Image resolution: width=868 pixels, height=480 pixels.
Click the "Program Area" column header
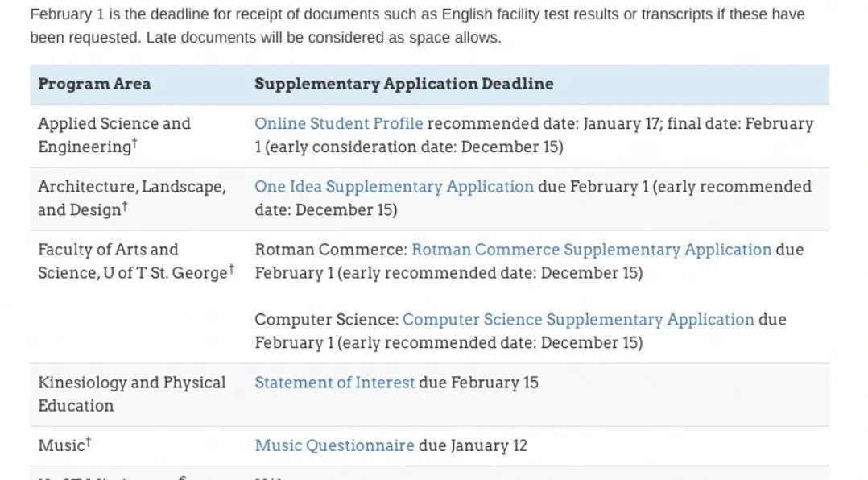tap(94, 85)
